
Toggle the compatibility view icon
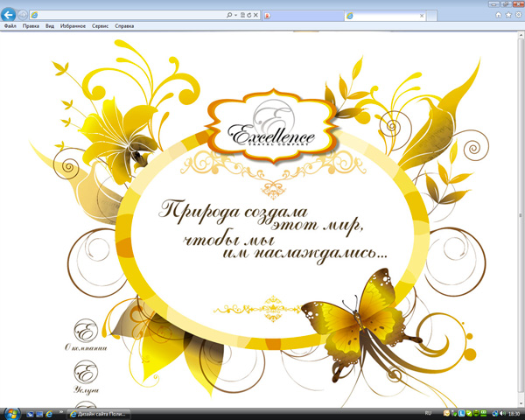click(x=242, y=15)
